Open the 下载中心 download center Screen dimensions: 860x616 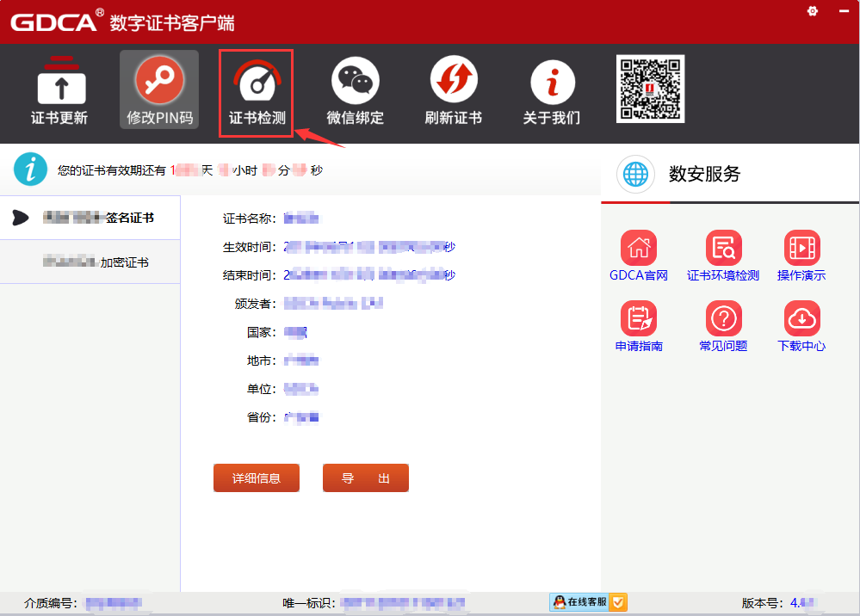coord(801,319)
